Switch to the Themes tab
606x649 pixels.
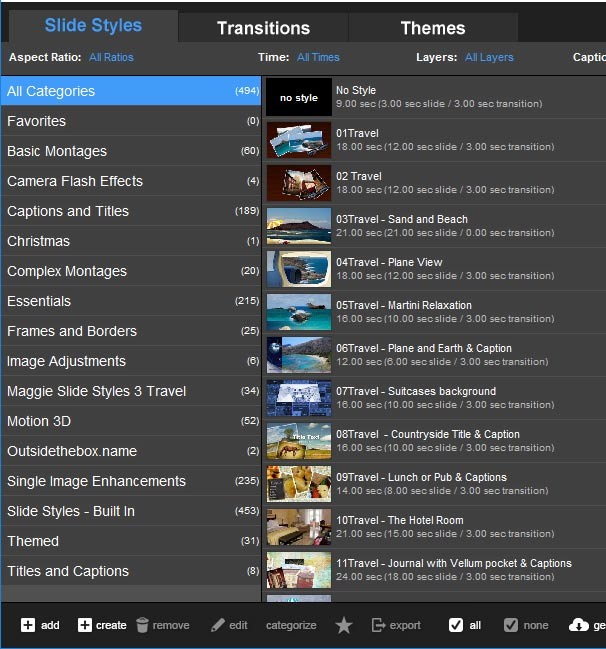coord(432,28)
